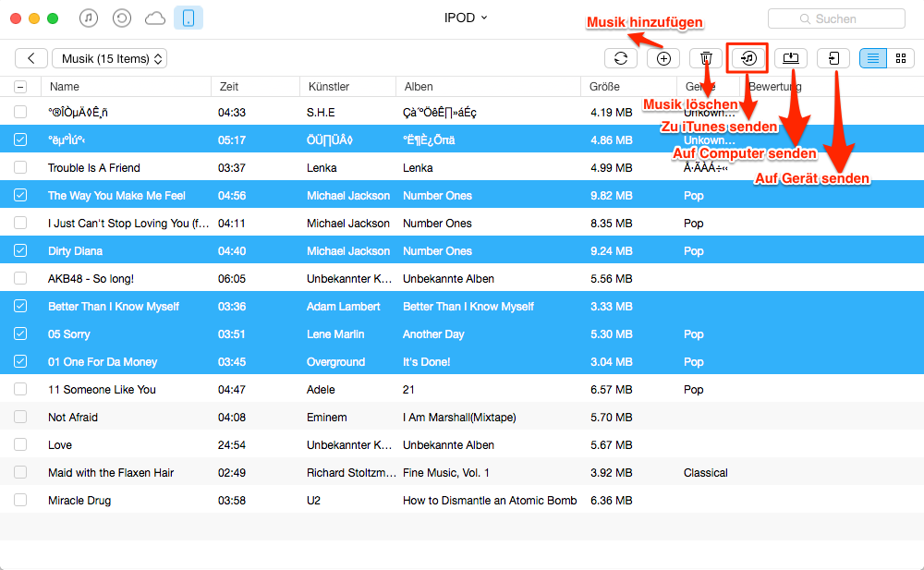
Task: Check the 11 Someone Like You checkbox
Action: 20,389
